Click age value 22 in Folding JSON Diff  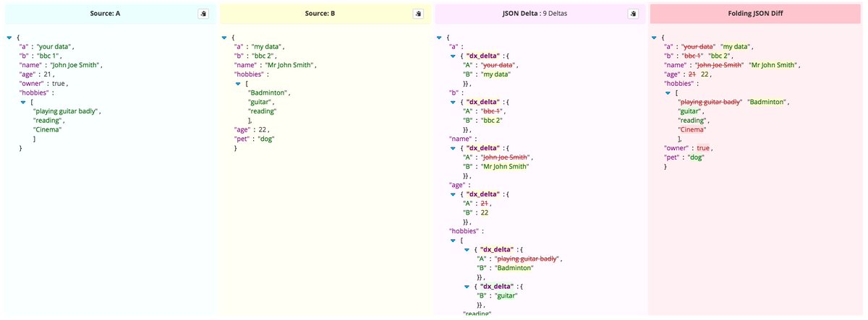tap(705, 74)
